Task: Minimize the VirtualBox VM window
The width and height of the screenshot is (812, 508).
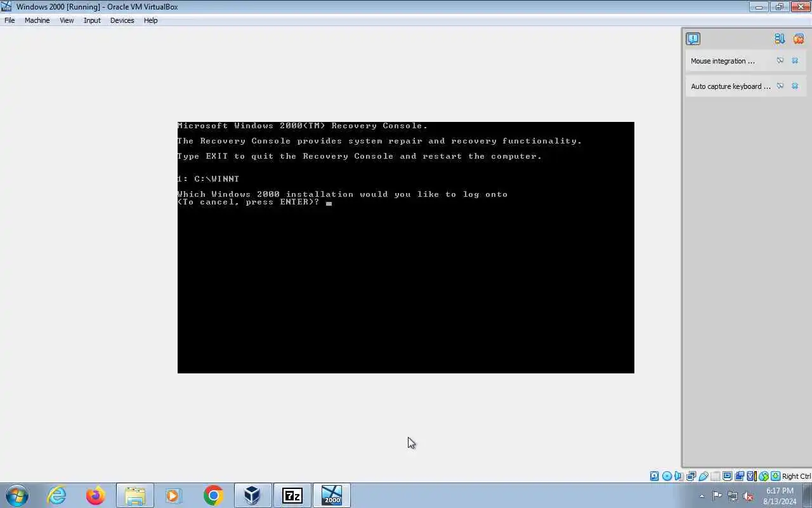Action: tap(758, 7)
